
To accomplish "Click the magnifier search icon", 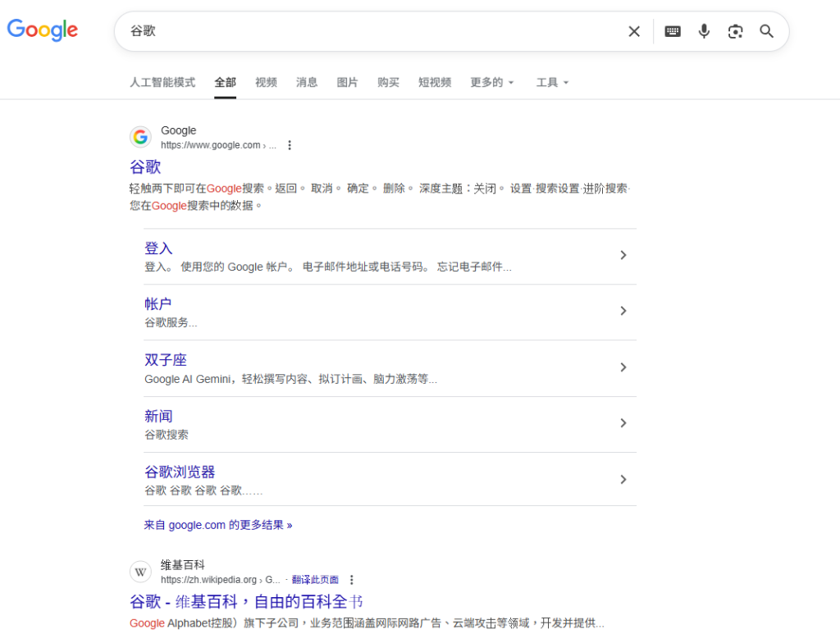I will tap(766, 30).
